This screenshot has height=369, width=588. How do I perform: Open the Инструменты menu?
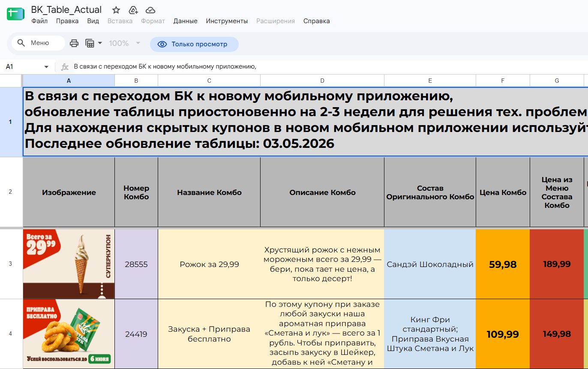pyautogui.click(x=227, y=21)
